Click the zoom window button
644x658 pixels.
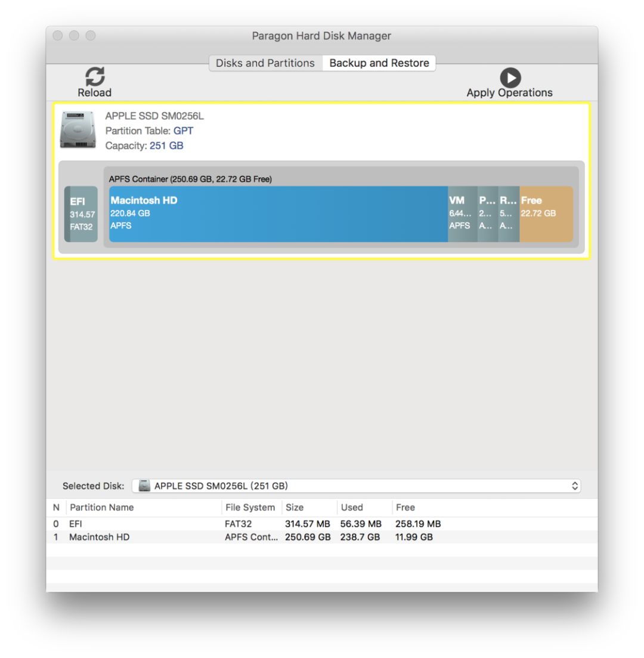[91, 36]
